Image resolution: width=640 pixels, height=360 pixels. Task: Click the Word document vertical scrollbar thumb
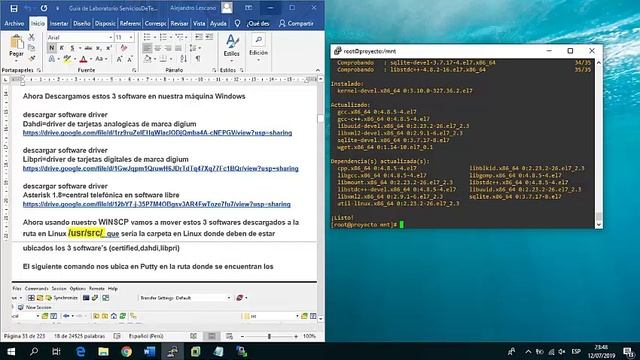coord(320,118)
